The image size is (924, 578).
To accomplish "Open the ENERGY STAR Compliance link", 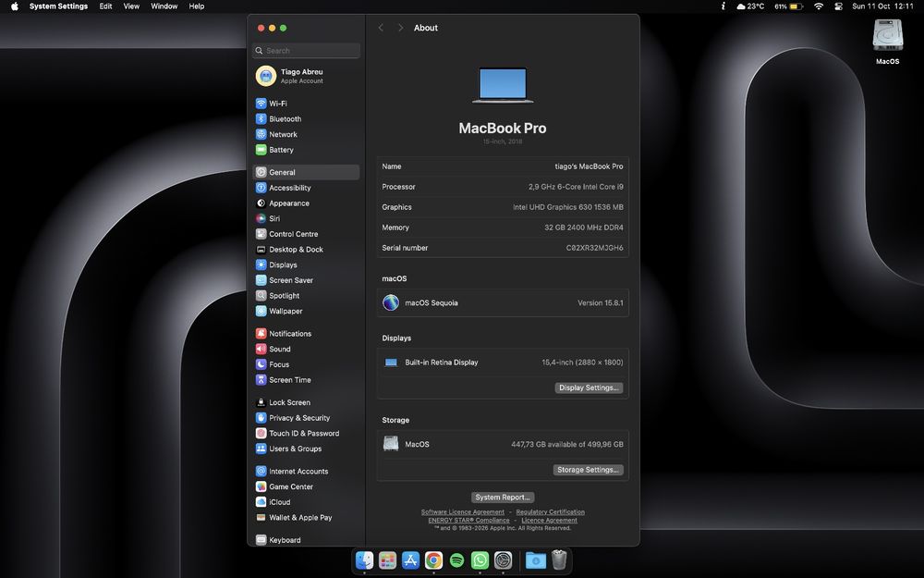I will [x=468, y=520].
